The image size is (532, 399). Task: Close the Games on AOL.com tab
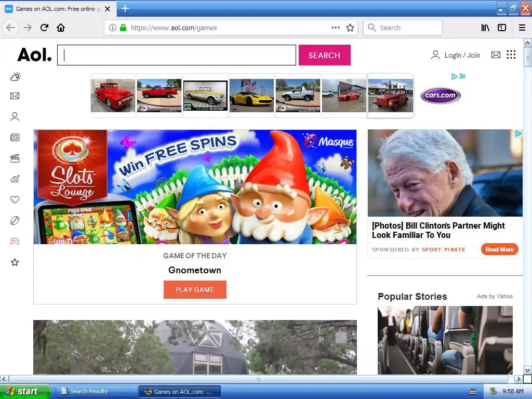tap(108, 9)
